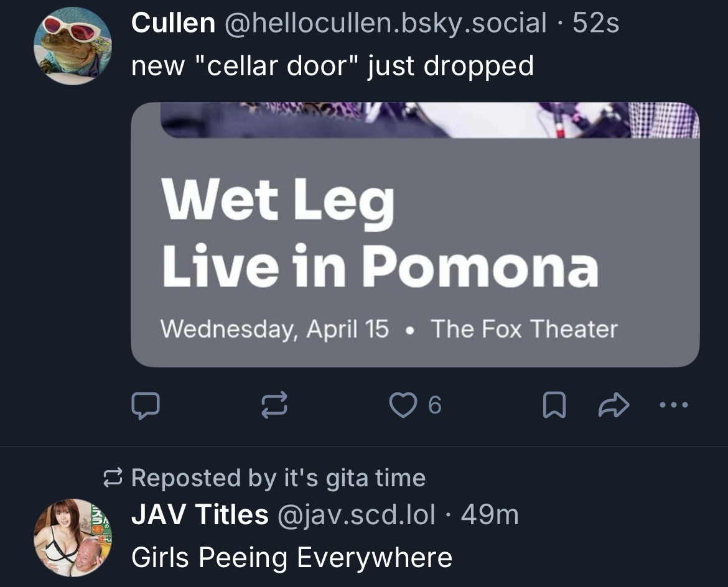This screenshot has width=728, height=587.
Task: Open the Wet Leg event image
Action: point(415,234)
